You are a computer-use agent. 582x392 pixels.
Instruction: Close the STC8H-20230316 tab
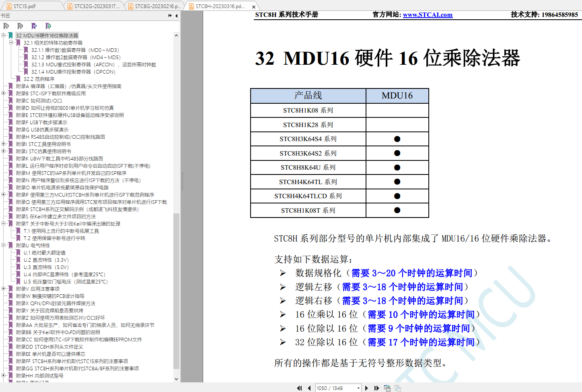(254, 7)
